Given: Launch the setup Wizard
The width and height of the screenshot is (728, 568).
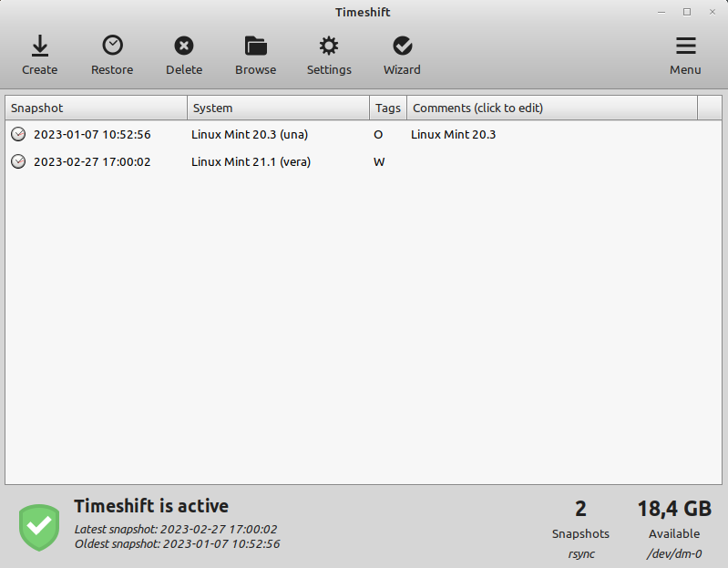Looking at the screenshot, I should point(402,56).
